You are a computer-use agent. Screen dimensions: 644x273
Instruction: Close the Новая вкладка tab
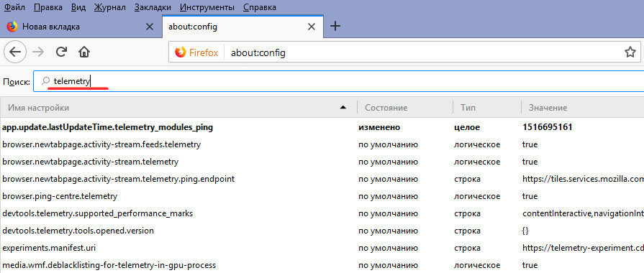tap(150, 27)
